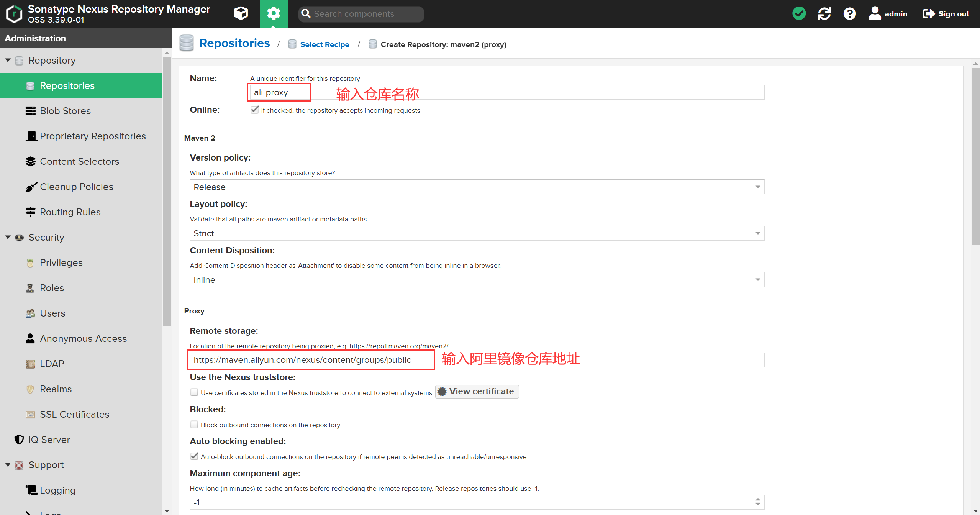Open the help question mark icon

849,14
